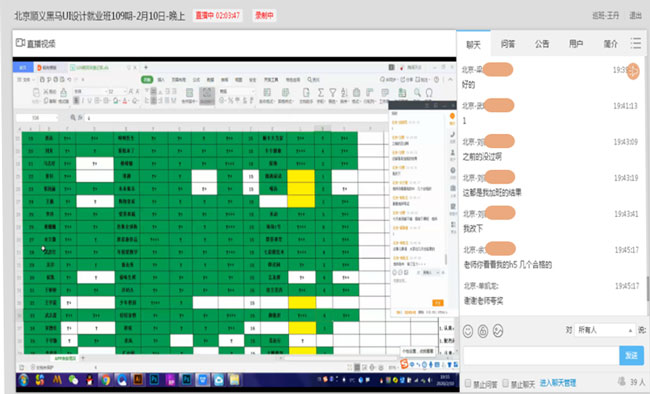Select the 开始 ribbon tab

tap(147, 80)
